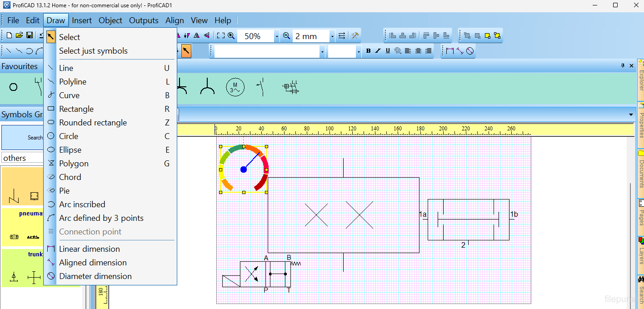This screenshot has height=309, width=644.
Task: Click the Zoom in magnifier icon
Action: coord(231,36)
